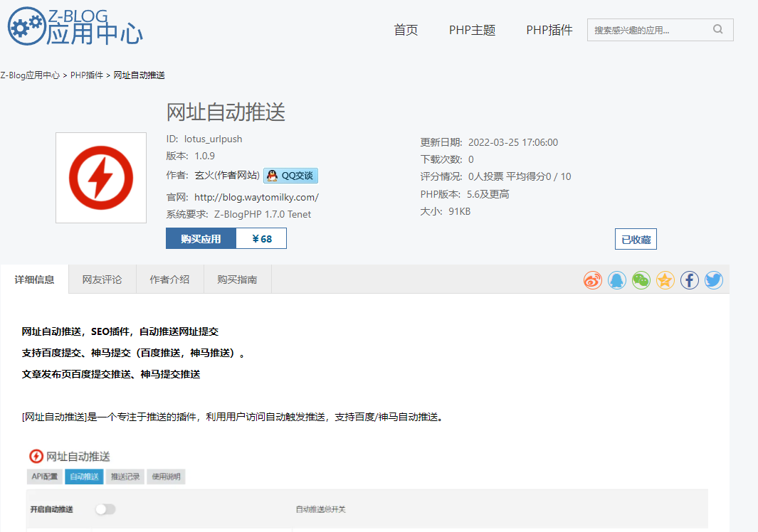Share to Qzone star icon
The image size is (758, 532).
pos(665,280)
